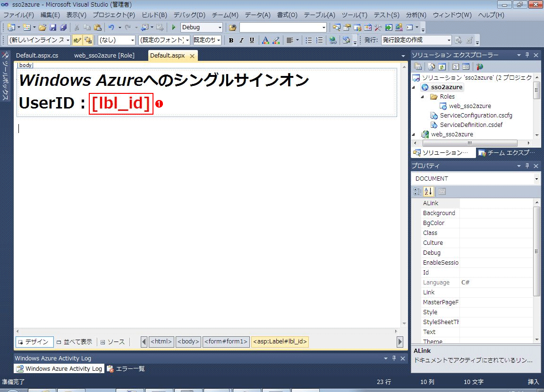Open the チーム エクスプローラー tab
This screenshot has width=544, height=392.
pyautogui.click(x=508, y=152)
